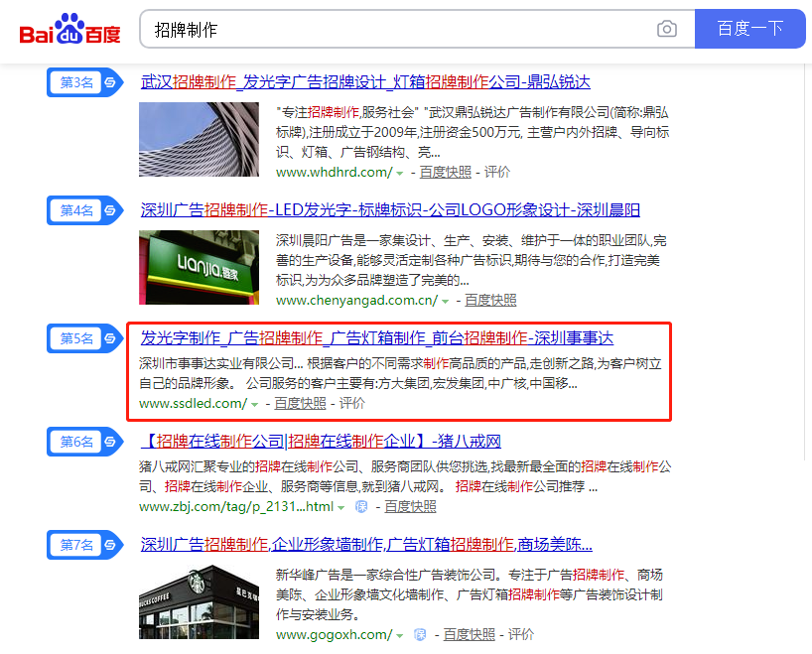Click the 第6名 rank label
Image resolution: width=812 pixels, height=654 pixels.
coord(76,442)
